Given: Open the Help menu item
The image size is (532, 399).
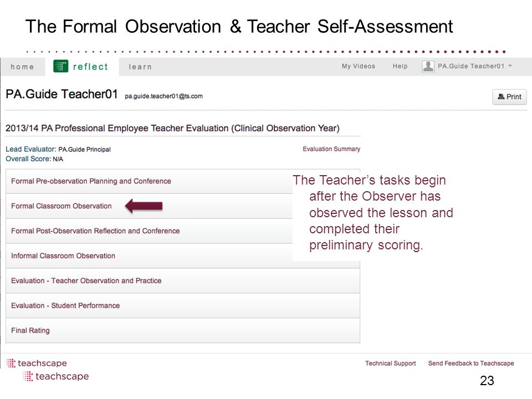Looking at the screenshot, I should (400, 66).
